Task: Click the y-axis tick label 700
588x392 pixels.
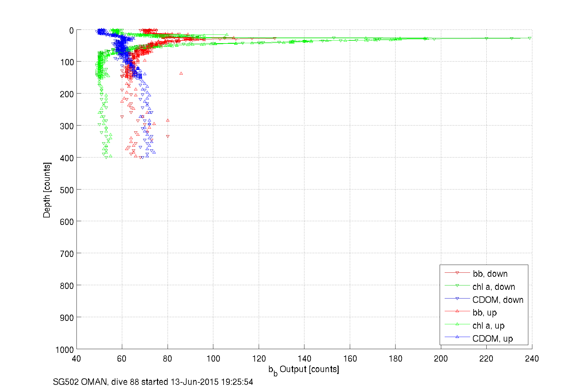Action: pos(67,254)
